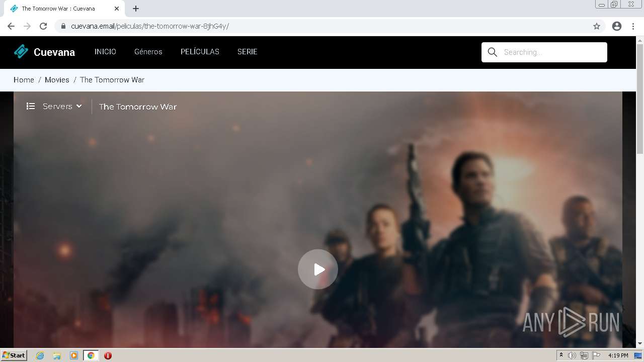
Task: Click the scrollbar down arrow
Action: click(x=640, y=343)
